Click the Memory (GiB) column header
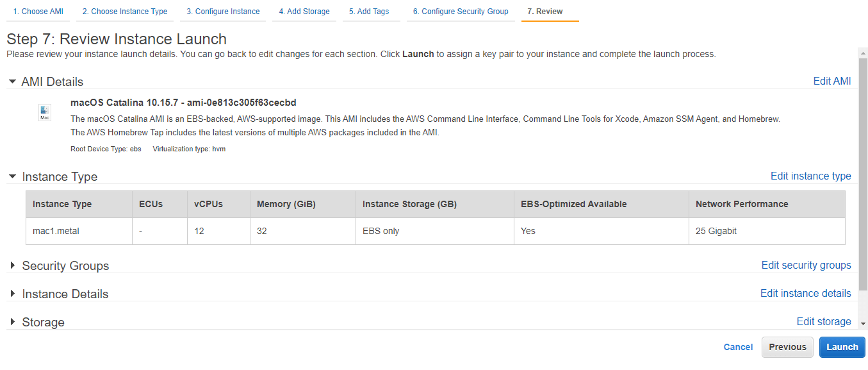The height and width of the screenshot is (370, 868). 303,204
